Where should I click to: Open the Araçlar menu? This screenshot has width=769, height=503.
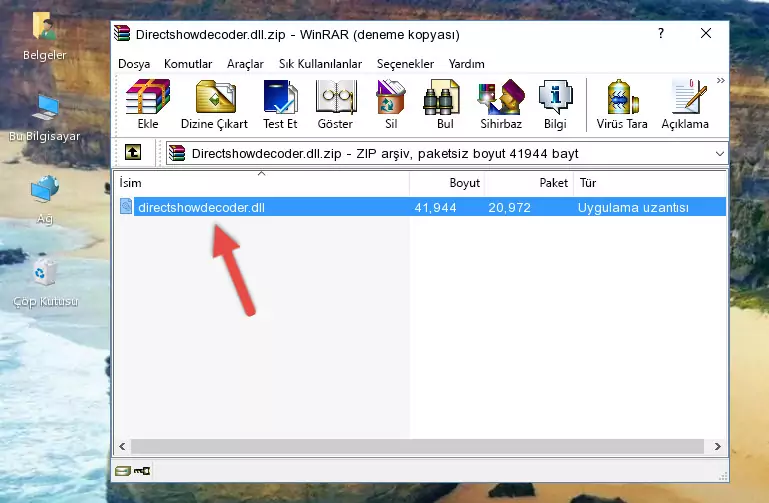[245, 64]
